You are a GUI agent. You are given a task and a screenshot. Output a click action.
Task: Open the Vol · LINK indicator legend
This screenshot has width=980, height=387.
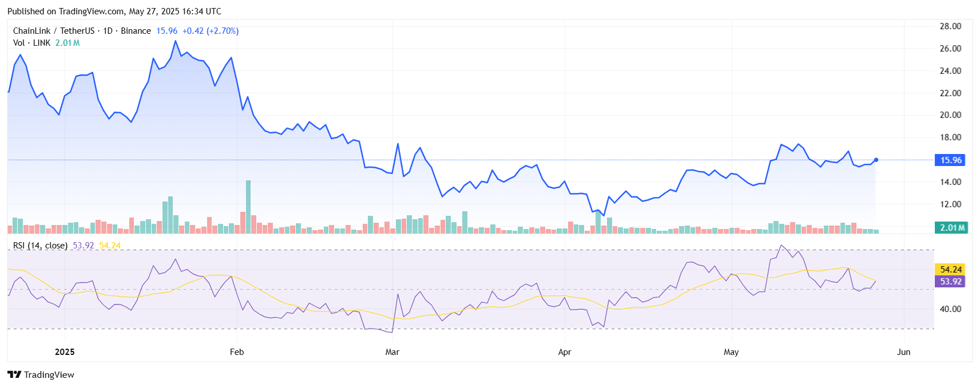point(32,43)
